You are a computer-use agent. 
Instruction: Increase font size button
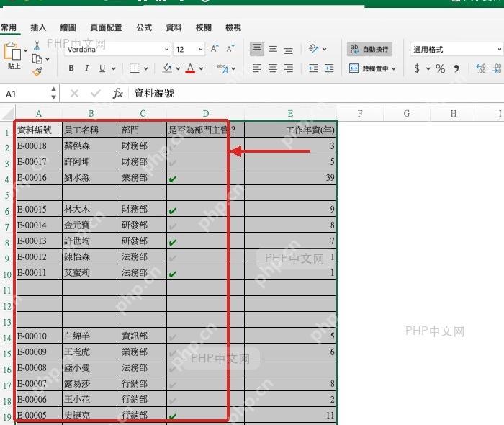coord(215,49)
